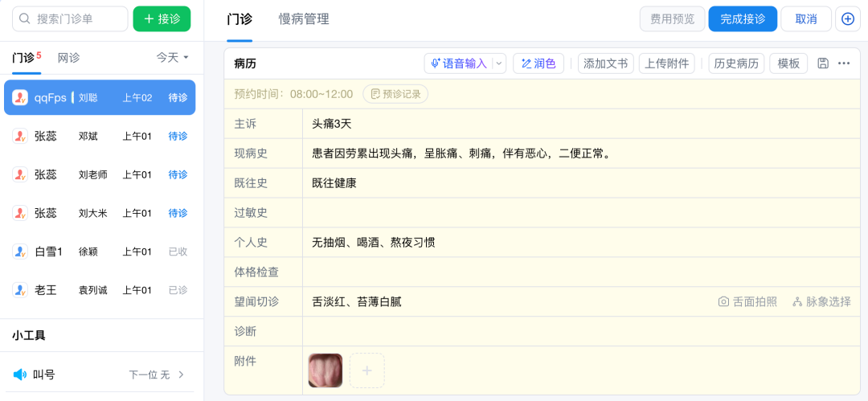Click the 舌面拍照 camera icon
This screenshot has height=401, width=868.
[723, 302]
